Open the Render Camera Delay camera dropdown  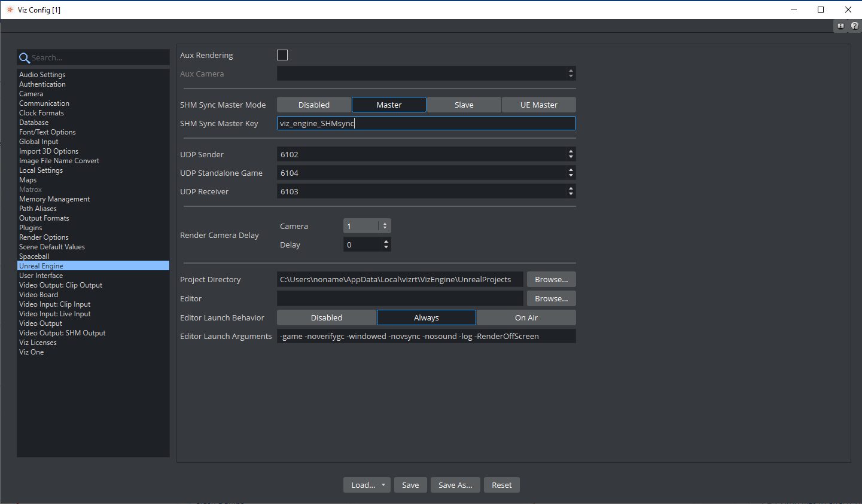tap(385, 226)
